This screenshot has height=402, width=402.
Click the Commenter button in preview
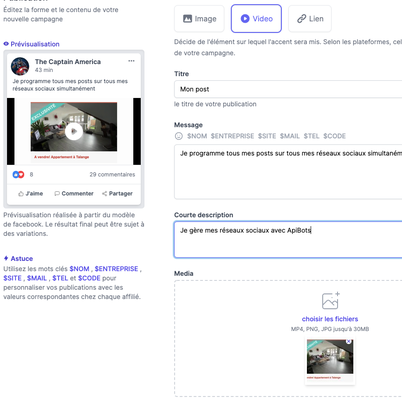click(74, 193)
